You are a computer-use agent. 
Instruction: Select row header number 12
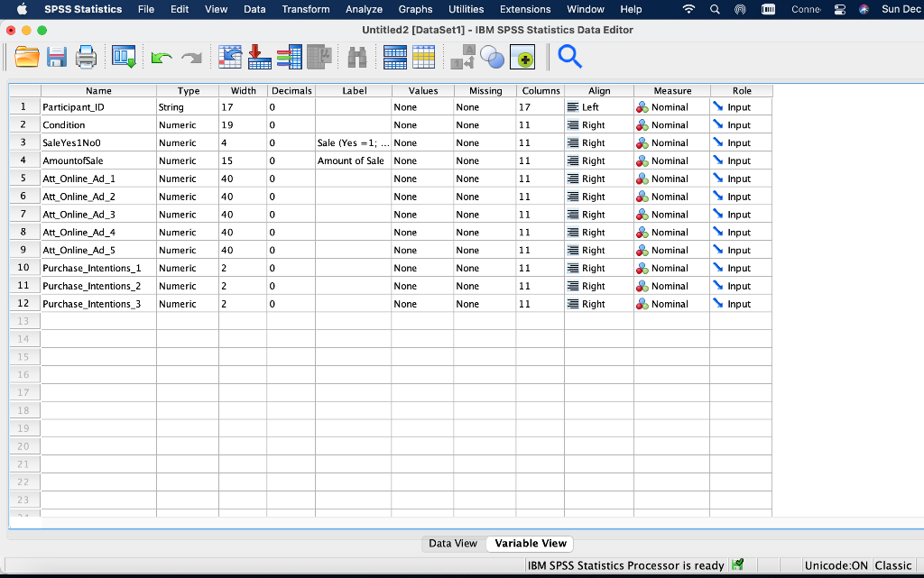pyautogui.click(x=23, y=304)
